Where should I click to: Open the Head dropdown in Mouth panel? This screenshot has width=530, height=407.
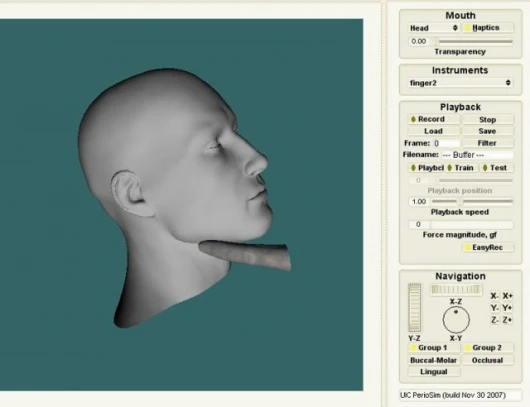coord(434,28)
